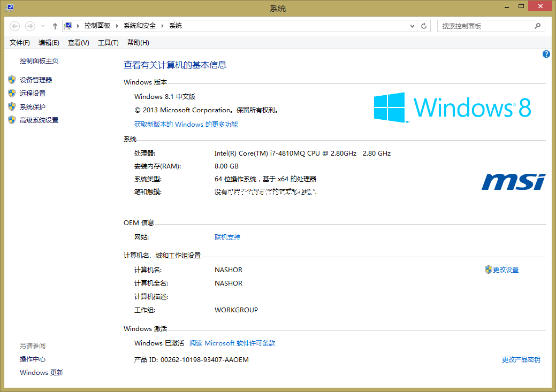The width and height of the screenshot is (556, 392).
Task: Click the Forward navigation arrow
Action: (30, 26)
